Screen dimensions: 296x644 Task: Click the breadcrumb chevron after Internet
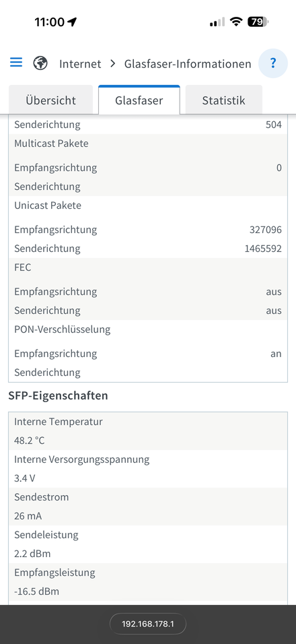tap(113, 64)
